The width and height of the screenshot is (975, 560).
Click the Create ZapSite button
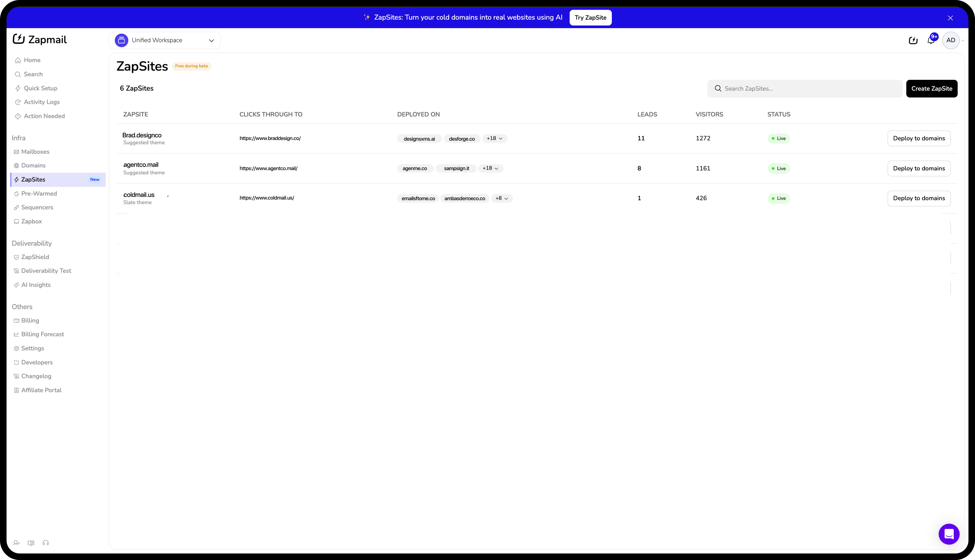931,88
